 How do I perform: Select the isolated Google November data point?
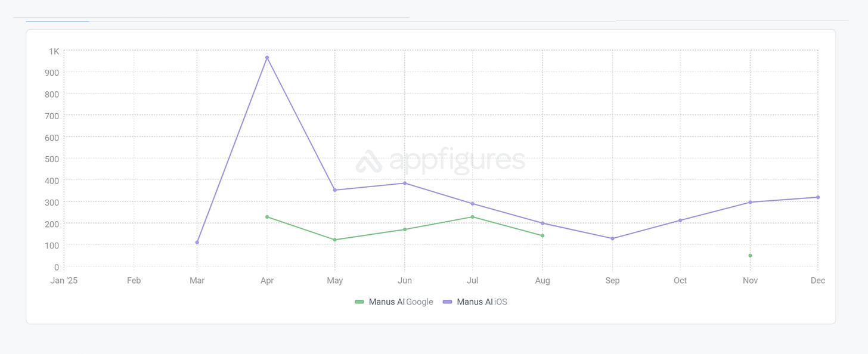750,256
